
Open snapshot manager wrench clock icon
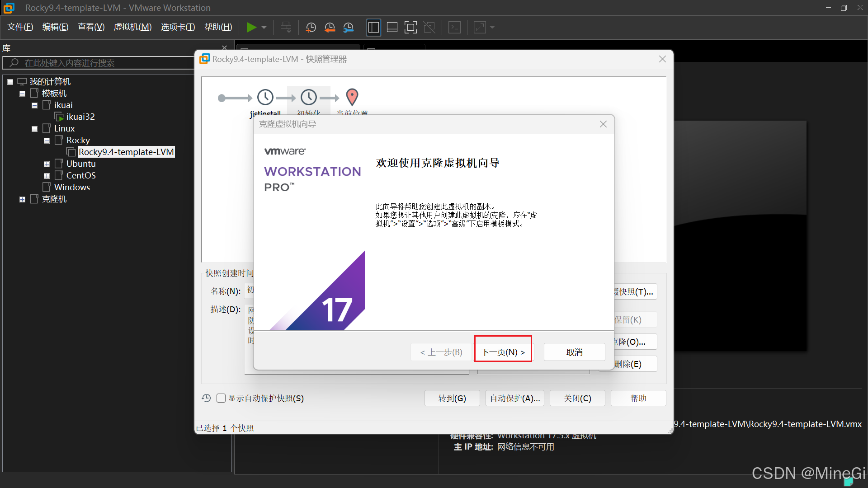348,28
